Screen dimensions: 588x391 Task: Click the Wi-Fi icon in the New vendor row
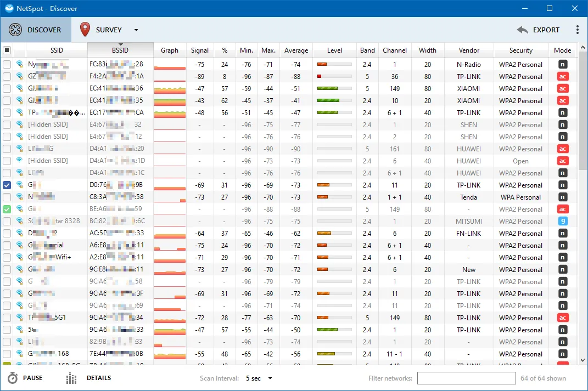click(20, 269)
